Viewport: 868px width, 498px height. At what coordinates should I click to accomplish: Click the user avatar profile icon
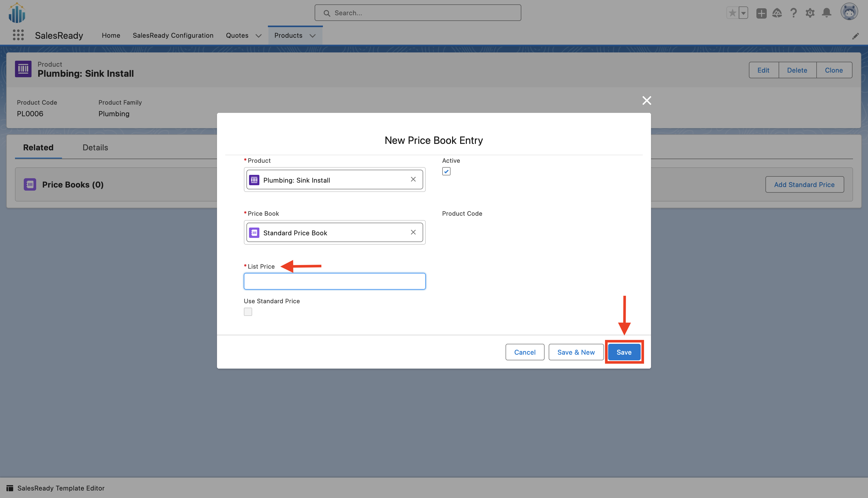(849, 12)
